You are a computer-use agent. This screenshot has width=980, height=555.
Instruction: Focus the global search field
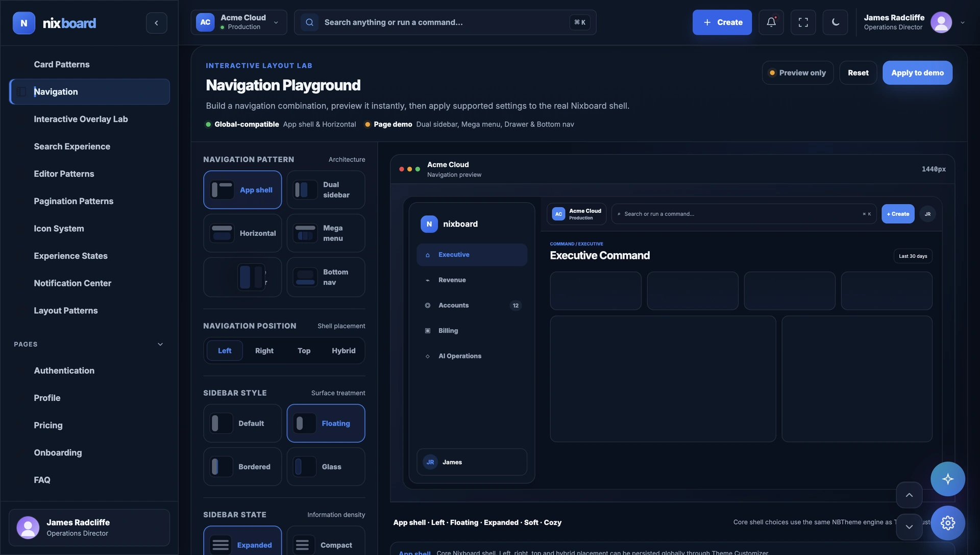(x=445, y=22)
